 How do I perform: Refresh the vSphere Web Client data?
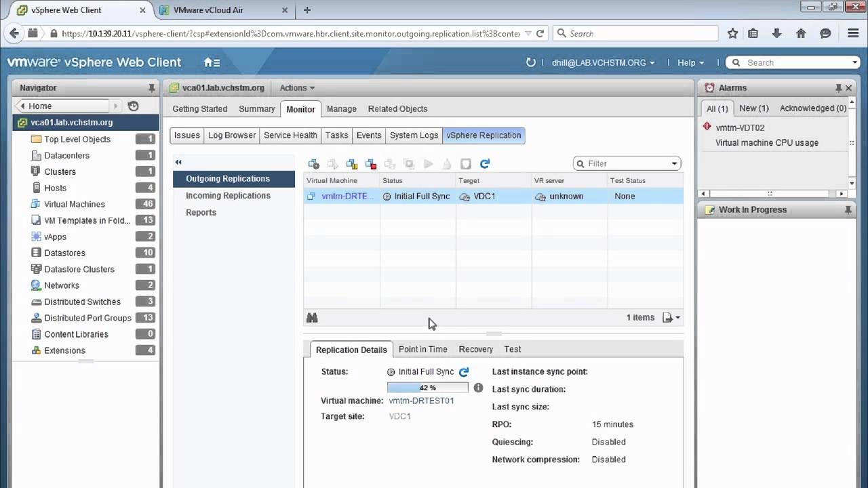(531, 62)
